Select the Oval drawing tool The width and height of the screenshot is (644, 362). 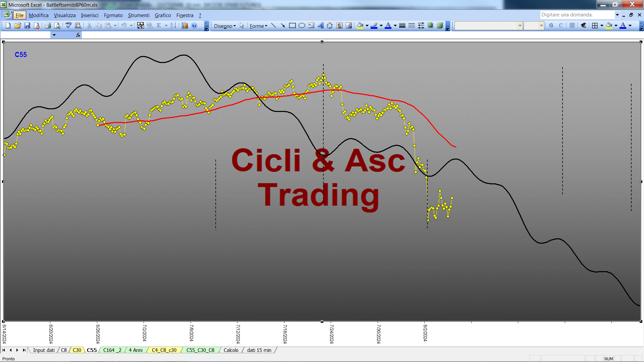[x=302, y=25]
